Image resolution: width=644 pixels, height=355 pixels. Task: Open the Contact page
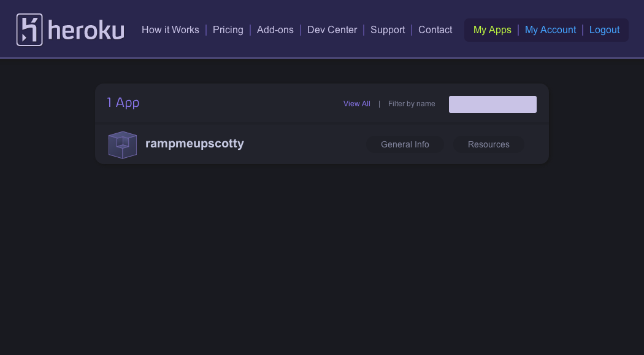pyautogui.click(x=435, y=29)
